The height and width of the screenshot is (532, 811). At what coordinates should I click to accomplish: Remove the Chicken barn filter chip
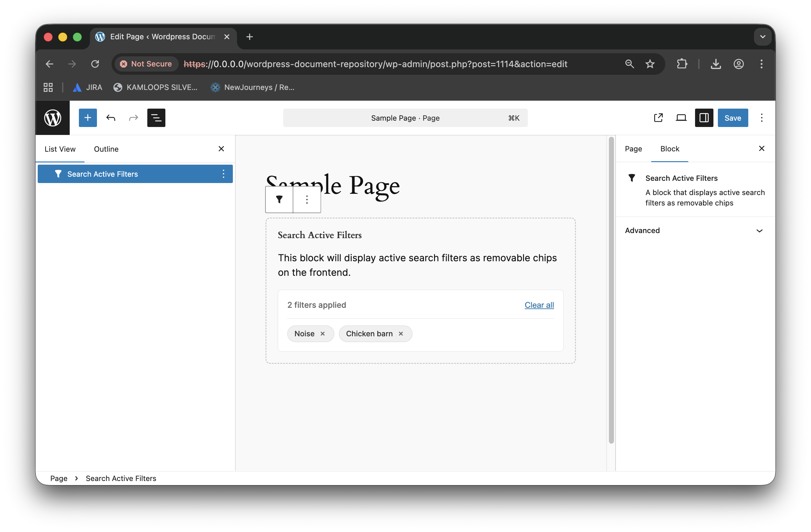tap(401, 334)
